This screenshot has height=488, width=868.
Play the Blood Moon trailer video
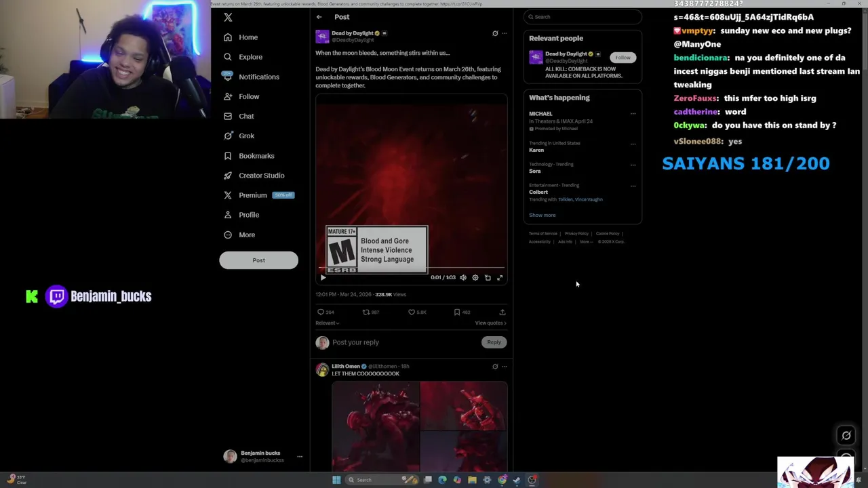323,277
